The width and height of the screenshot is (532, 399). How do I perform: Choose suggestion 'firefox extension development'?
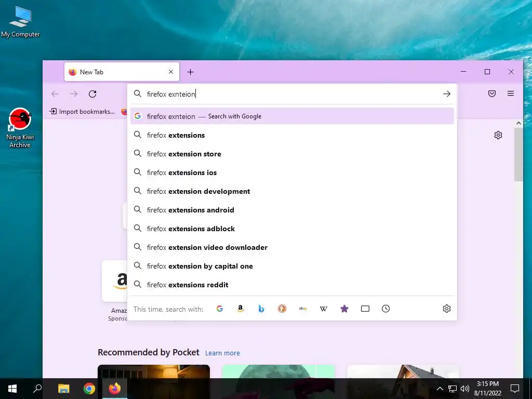point(292,191)
